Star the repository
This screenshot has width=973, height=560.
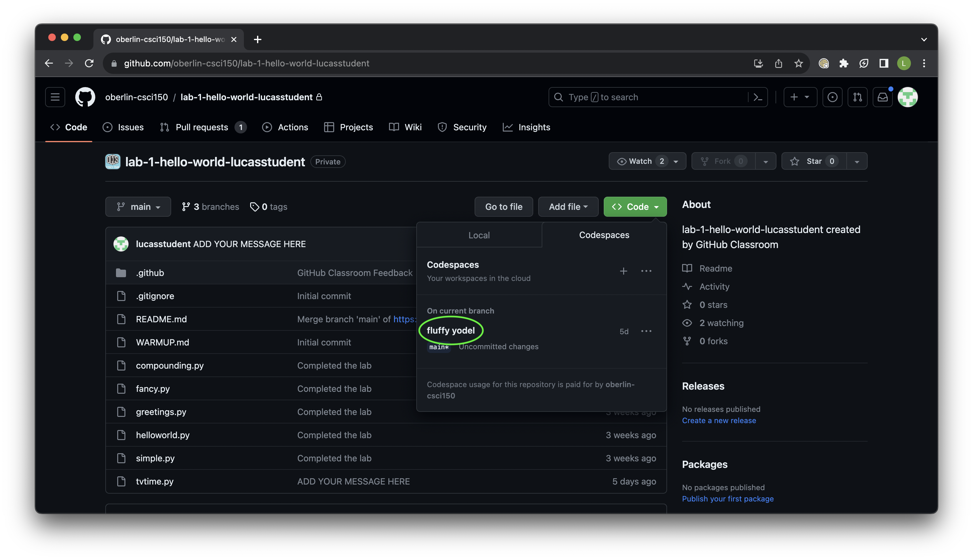point(814,161)
